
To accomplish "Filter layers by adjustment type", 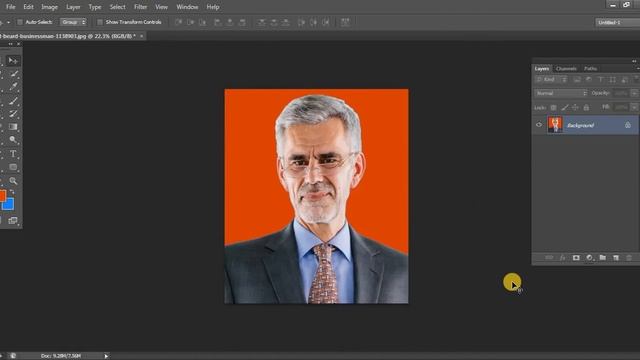I will [589, 80].
